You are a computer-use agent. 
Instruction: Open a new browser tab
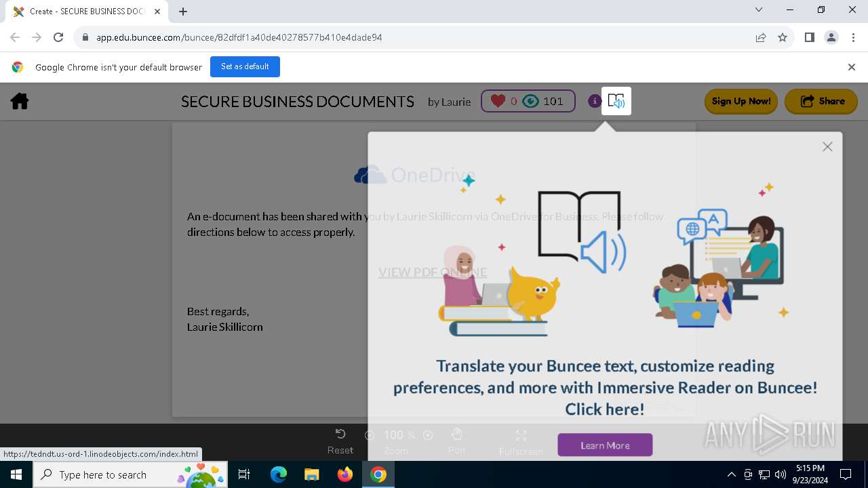[183, 12]
